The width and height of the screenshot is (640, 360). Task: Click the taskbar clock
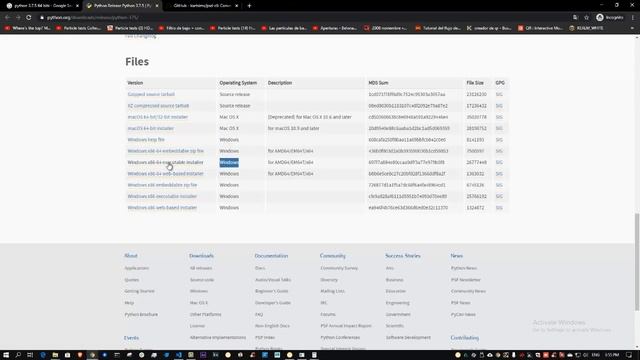tap(612, 355)
